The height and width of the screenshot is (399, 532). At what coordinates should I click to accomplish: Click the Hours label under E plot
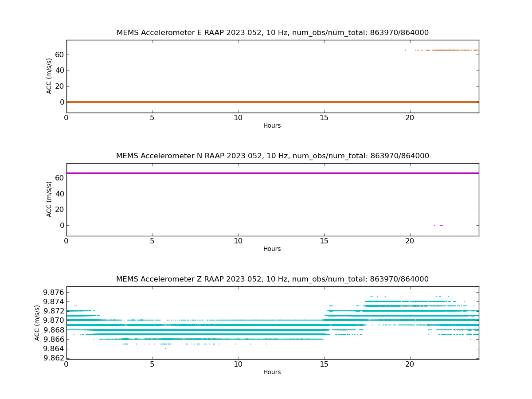coord(272,126)
